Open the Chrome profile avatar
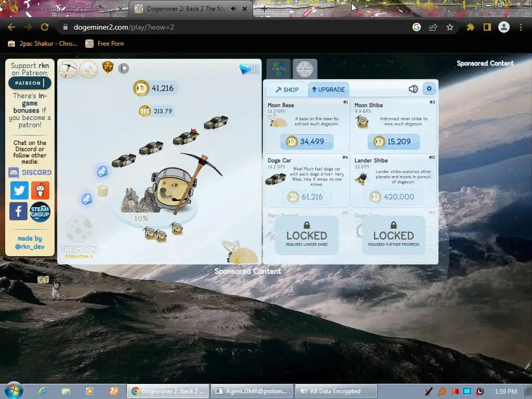The width and height of the screenshot is (532, 399). tap(504, 27)
